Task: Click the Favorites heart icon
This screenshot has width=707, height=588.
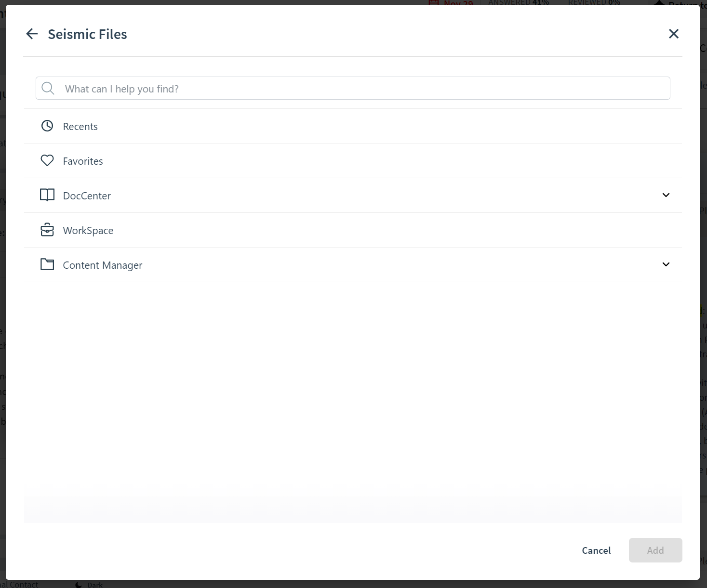Action: coord(47,160)
